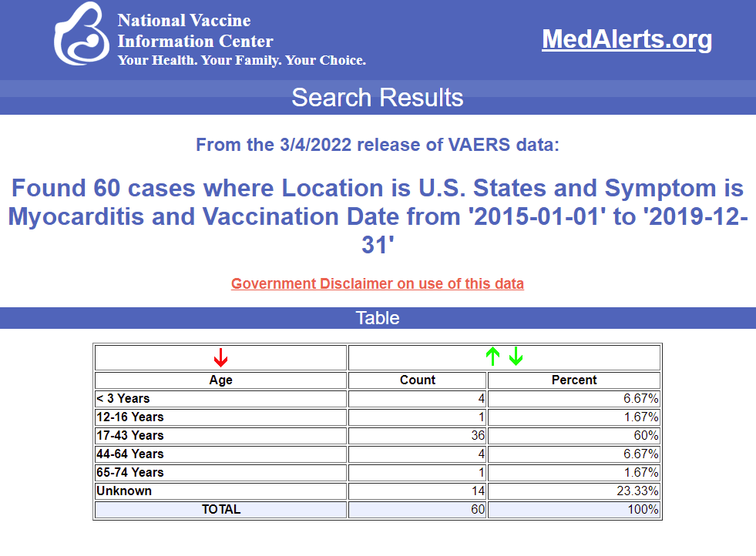Screen dimensions: 756x556
Task: Open Government Disclaimer on use of this data
Action: (378, 283)
